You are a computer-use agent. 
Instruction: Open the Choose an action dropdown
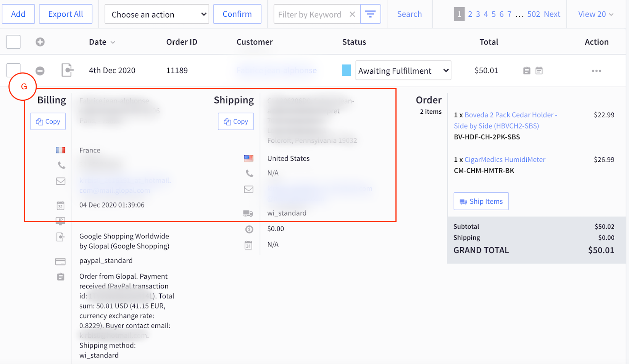(157, 14)
